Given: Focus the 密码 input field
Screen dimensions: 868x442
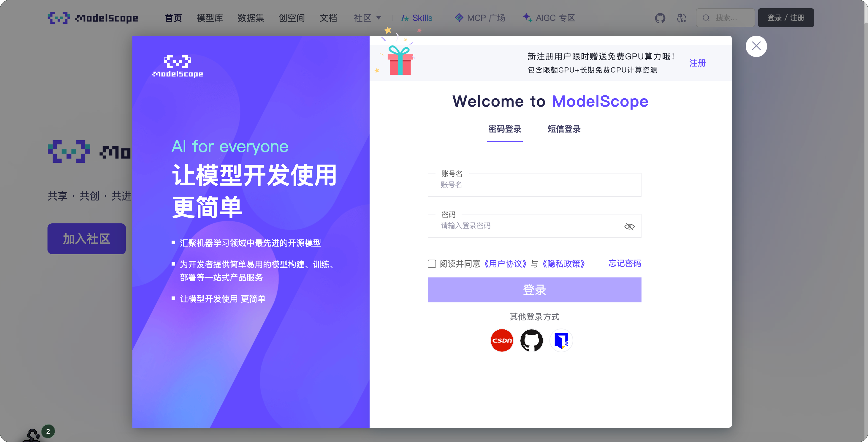Looking at the screenshot, I should pos(534,225).
